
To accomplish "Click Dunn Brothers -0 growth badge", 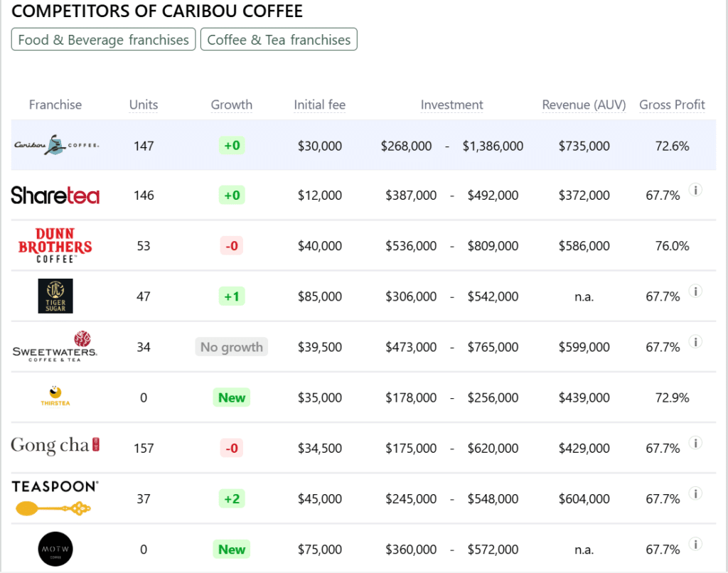I will [232, 246].
